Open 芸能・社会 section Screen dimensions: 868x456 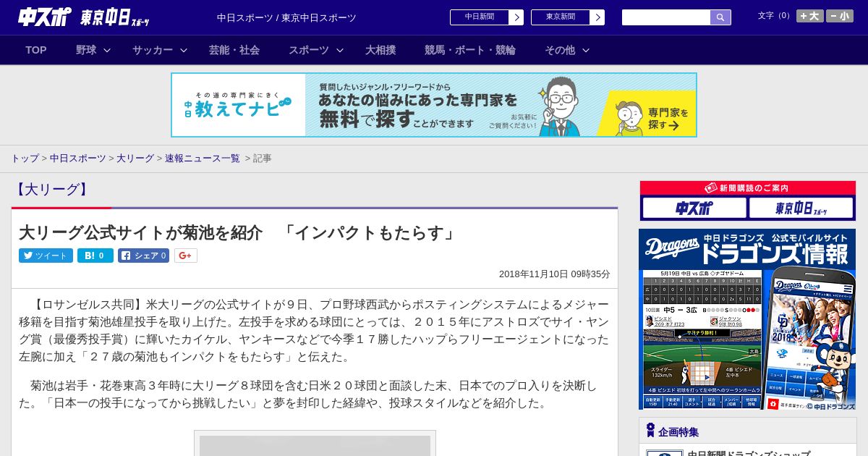234,50
